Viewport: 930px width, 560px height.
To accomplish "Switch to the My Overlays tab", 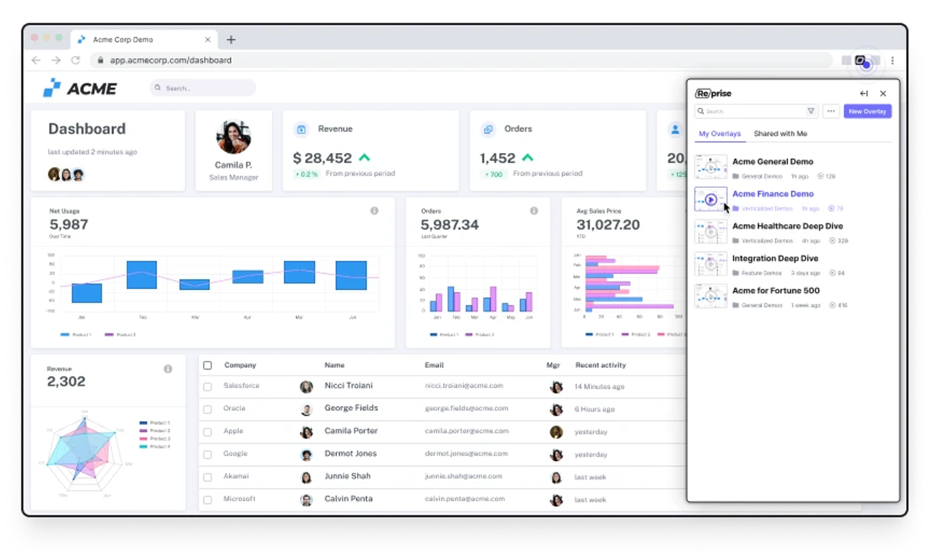I will click(719, 134).
